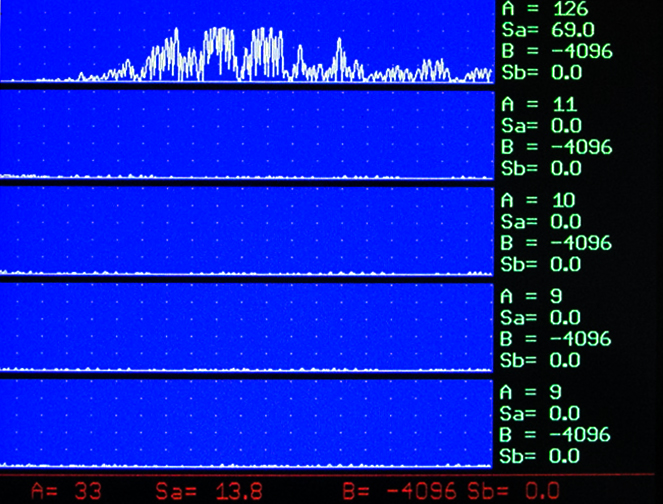This screenshot has width=663, height=504.
Task: Click the A = 126 readout
Action: click(x=548, y=9)
